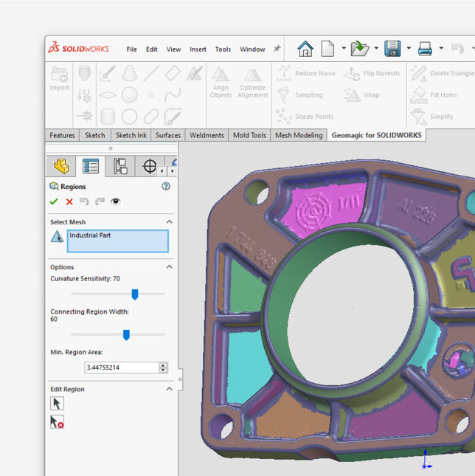Click the Delete Triangles tool
This screenshot has width=475, height=476.
tap(443, 74)
